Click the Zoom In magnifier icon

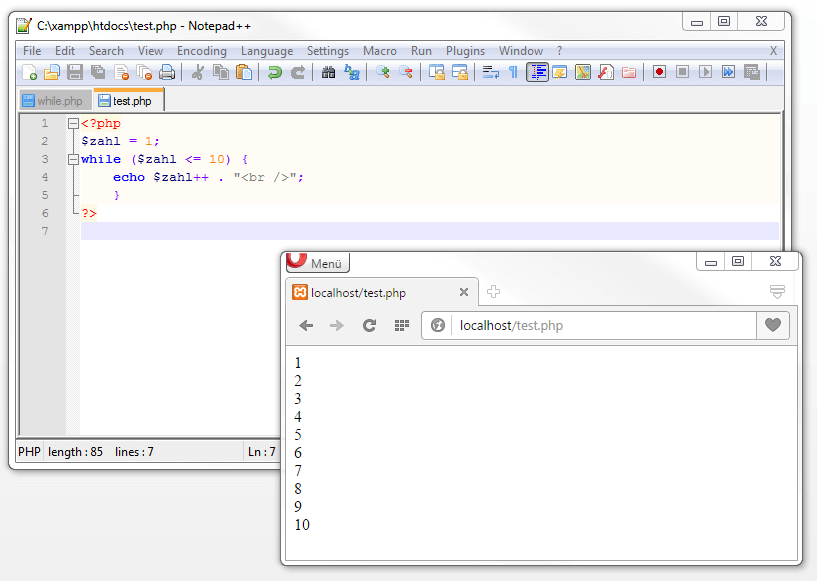(383, 72)
